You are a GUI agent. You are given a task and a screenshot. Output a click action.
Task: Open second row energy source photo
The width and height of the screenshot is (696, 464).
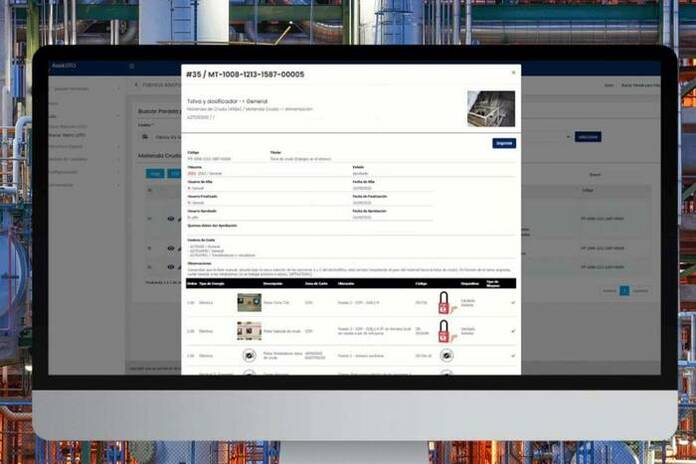tap(248, 330)
